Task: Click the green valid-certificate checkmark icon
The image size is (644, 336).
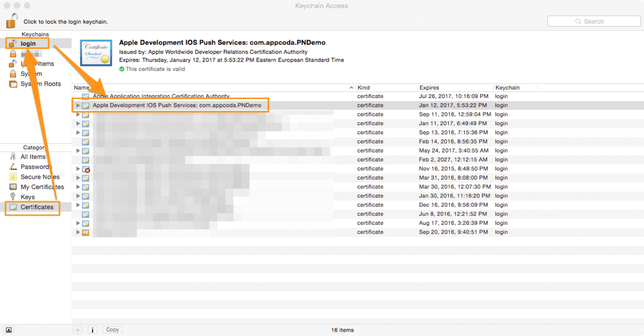Action: (122, 69)
